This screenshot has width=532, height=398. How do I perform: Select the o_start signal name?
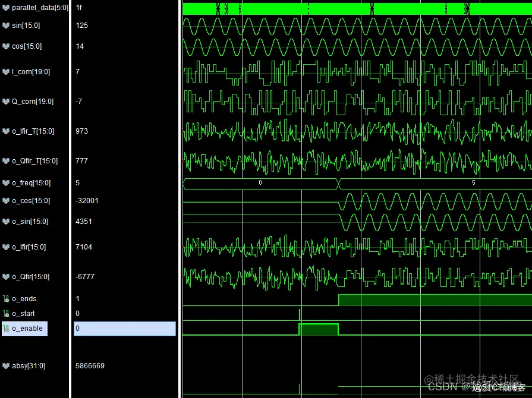[x=23, y=314]
